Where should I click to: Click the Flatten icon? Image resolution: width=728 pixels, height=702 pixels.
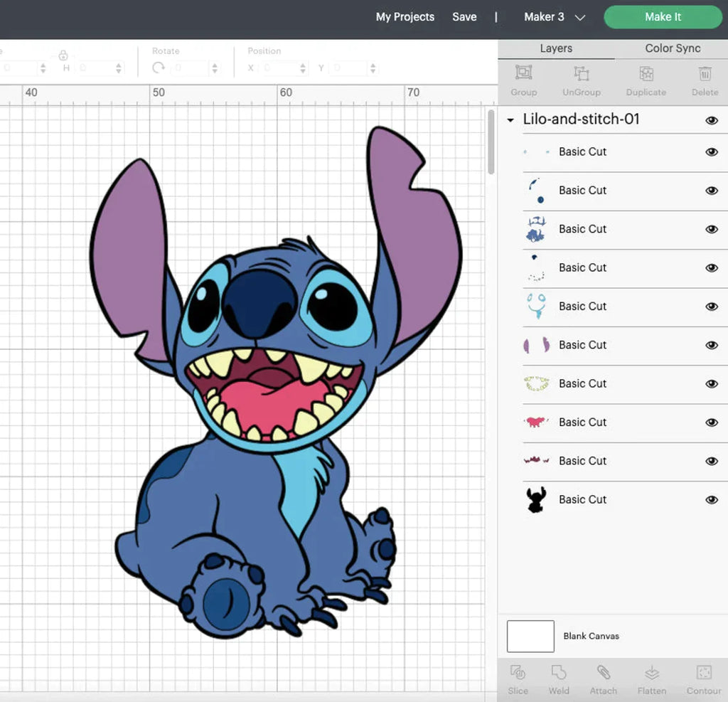pos(651,673)
